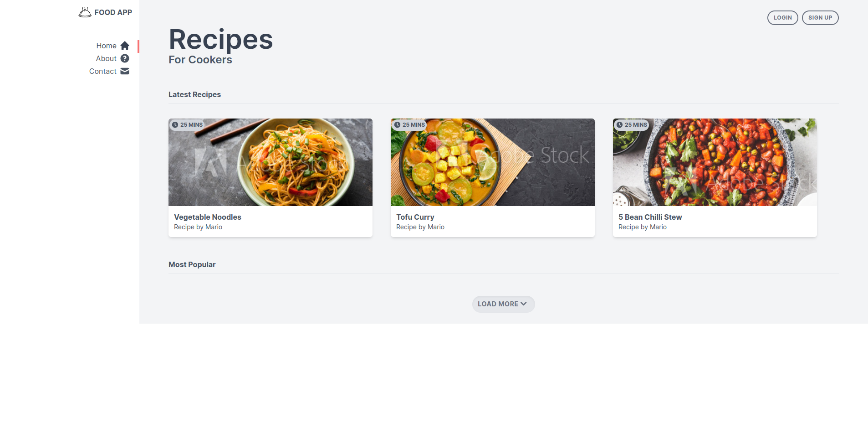Open the Vegetable Noodles recipe link
The width and height of the screenshot is (868, 444).
tap(207, 217)
